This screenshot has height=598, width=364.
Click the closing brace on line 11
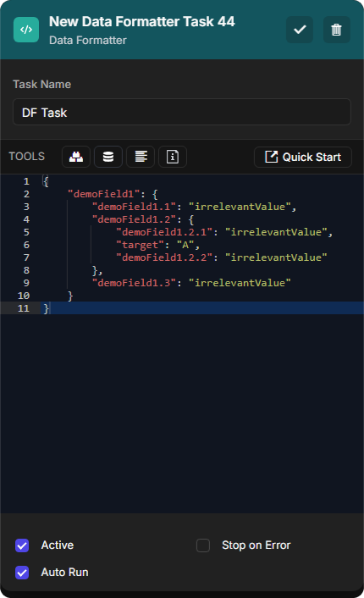46,308
